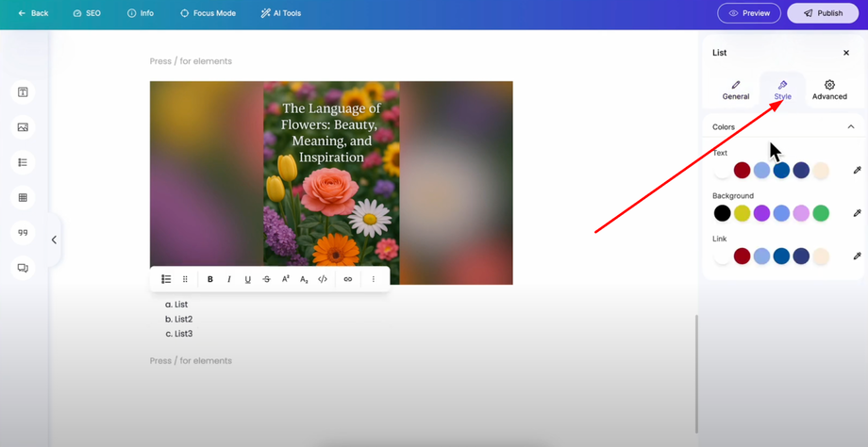Toggle italic formatting

[228, 279]
